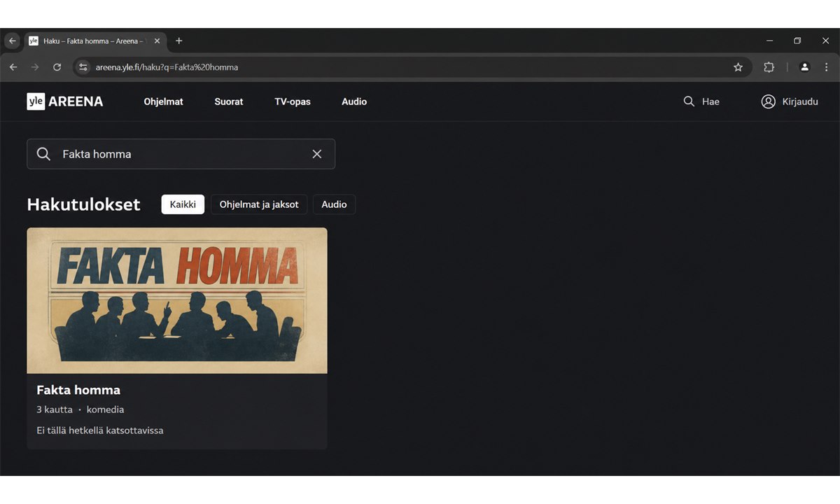Open the Ohjelmat menu
840x504 pixels.
click(x=164, y=101)
